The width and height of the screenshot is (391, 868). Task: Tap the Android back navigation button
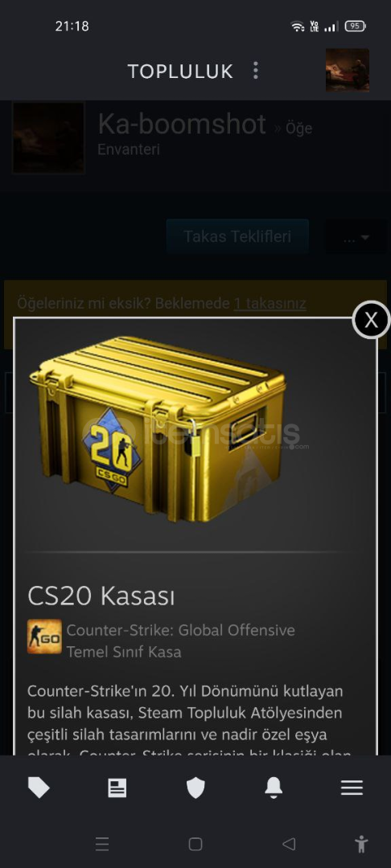pyautogui.click(x=289, y=844)
